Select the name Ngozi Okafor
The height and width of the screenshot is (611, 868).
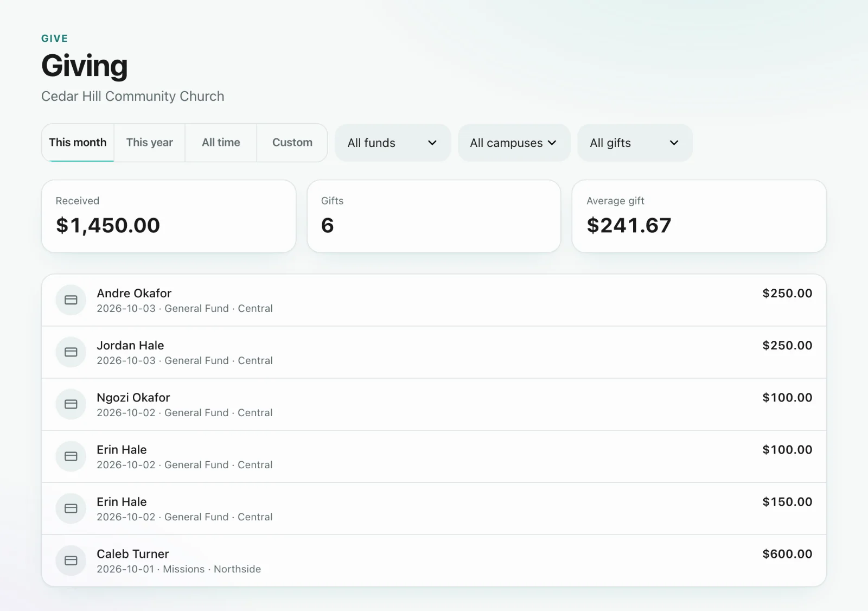pyautogui.click(x=133, y=398)
